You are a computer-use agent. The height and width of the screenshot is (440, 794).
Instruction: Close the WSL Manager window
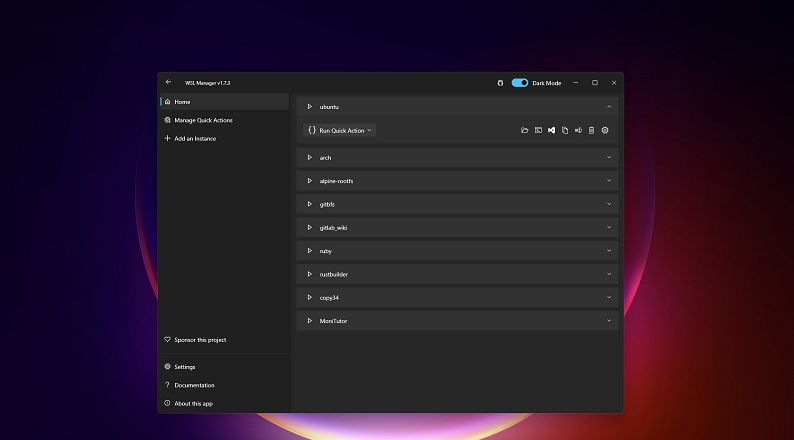[614, 83]
